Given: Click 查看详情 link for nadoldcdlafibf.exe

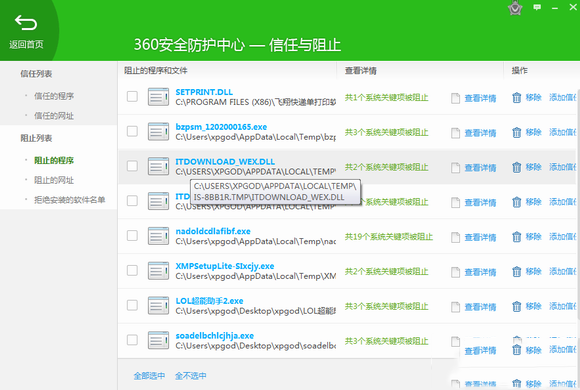Looking at the screenshot, I should (480, 238).
